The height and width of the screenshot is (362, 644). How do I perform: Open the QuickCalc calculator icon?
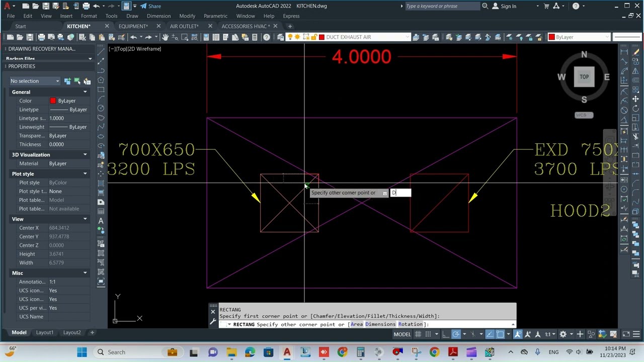point(255,37)
